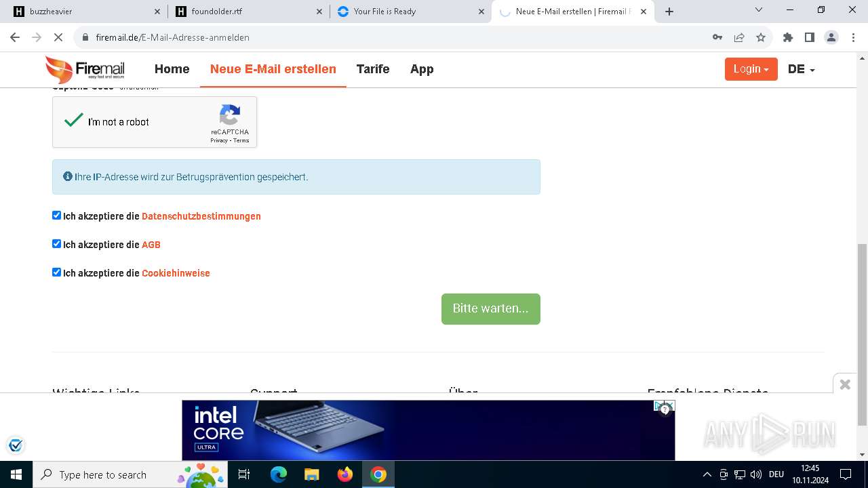Open the Cookiehinweise link
This screenshot has width=868, height=488.
click(176, 273)
